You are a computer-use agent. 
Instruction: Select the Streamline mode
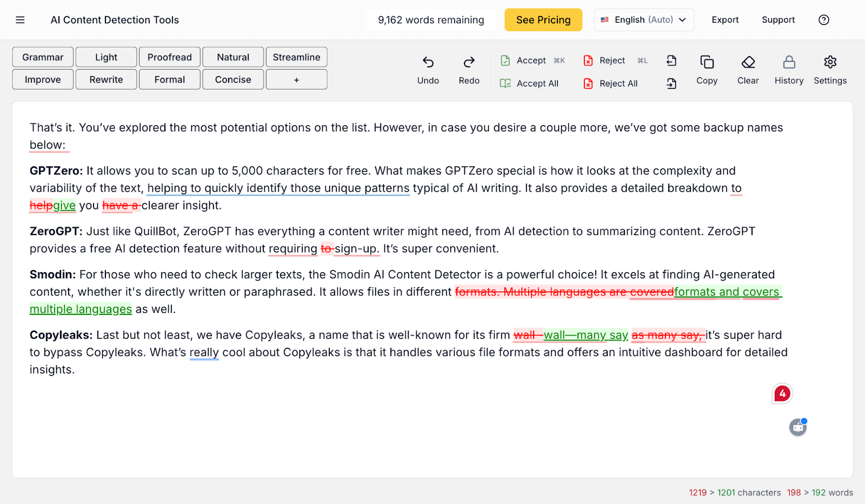[x=296, y=57]
